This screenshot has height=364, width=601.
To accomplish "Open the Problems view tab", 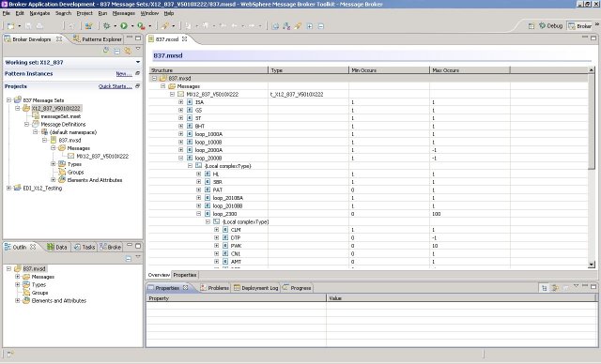I will point(214,288).
